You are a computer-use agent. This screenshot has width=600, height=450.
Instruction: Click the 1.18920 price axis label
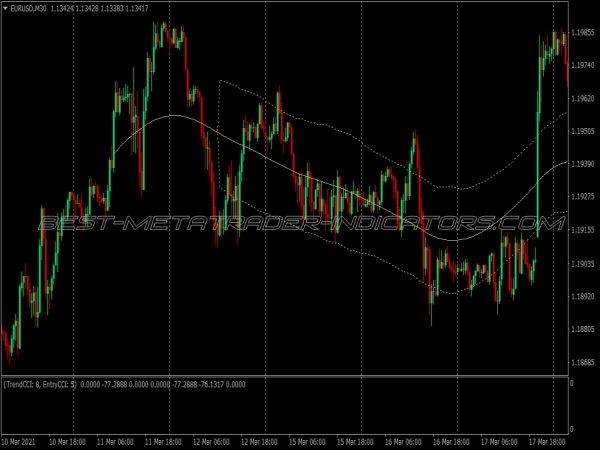point(583,297)
